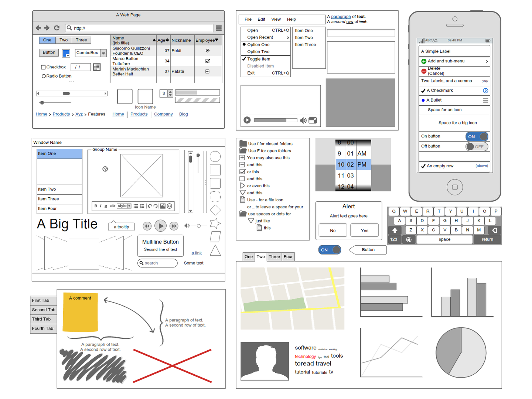Tap the keyboard globe key
532x399 pixels.
point(409,239)
